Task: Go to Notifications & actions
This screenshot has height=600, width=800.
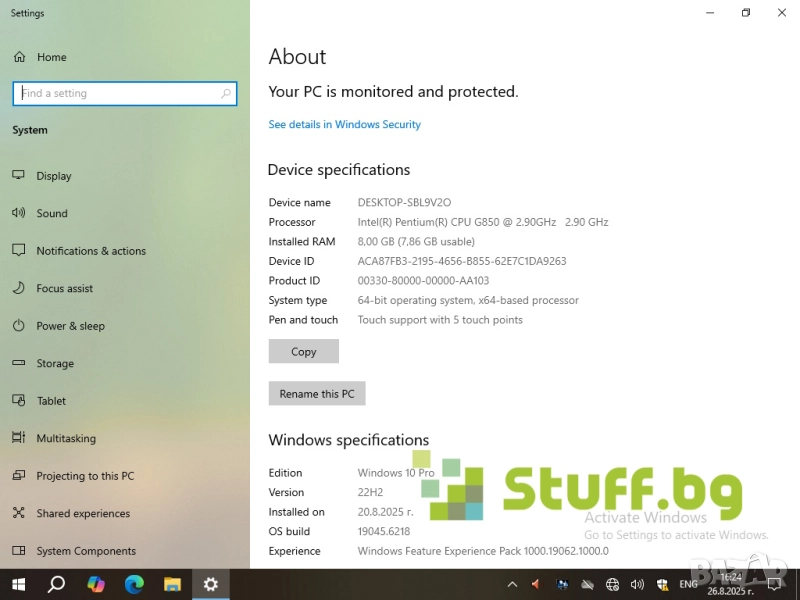Action: pos(91,251)
